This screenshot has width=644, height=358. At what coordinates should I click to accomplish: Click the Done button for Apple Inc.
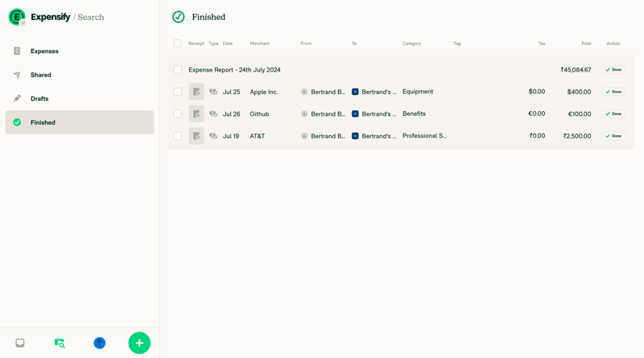click(613, 92)
